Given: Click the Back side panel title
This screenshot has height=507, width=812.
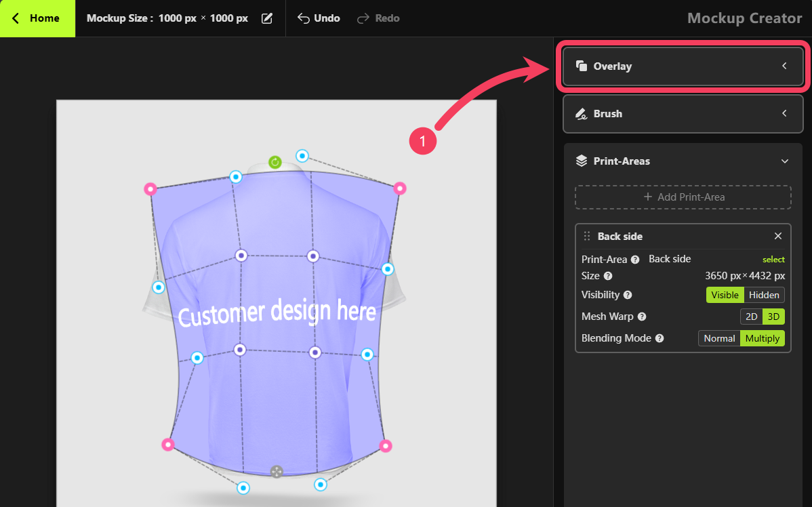Looking at the screenshot, I should (x=620, y=236).
